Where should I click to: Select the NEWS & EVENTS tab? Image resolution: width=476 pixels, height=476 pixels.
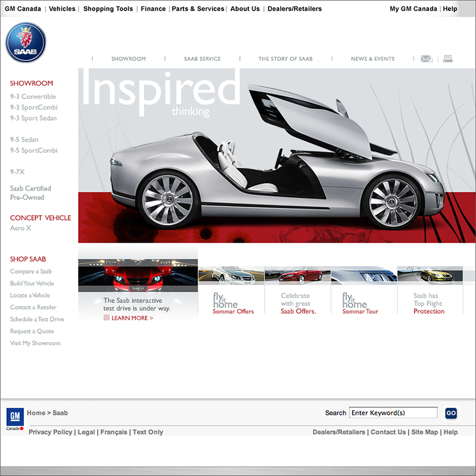click(x=373, y=59)
